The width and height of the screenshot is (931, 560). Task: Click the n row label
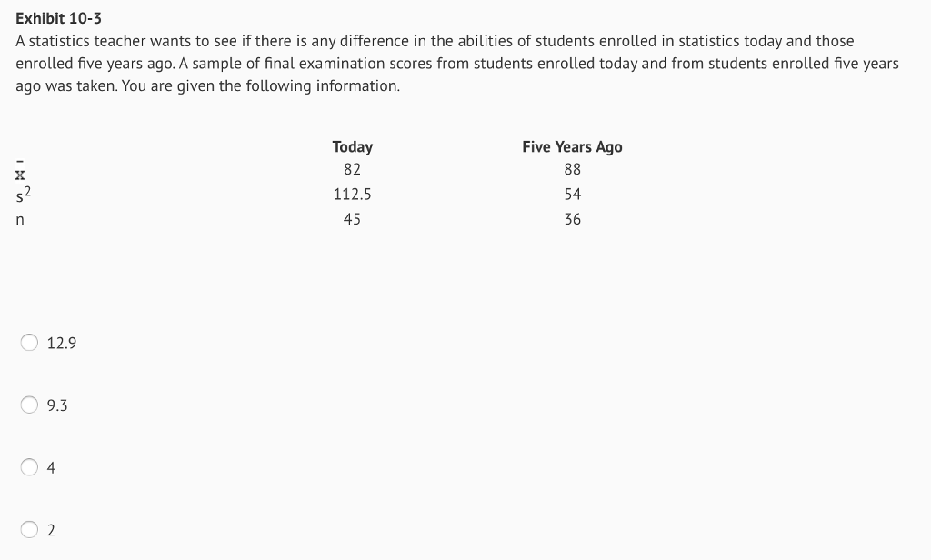(x=19, y=219)
